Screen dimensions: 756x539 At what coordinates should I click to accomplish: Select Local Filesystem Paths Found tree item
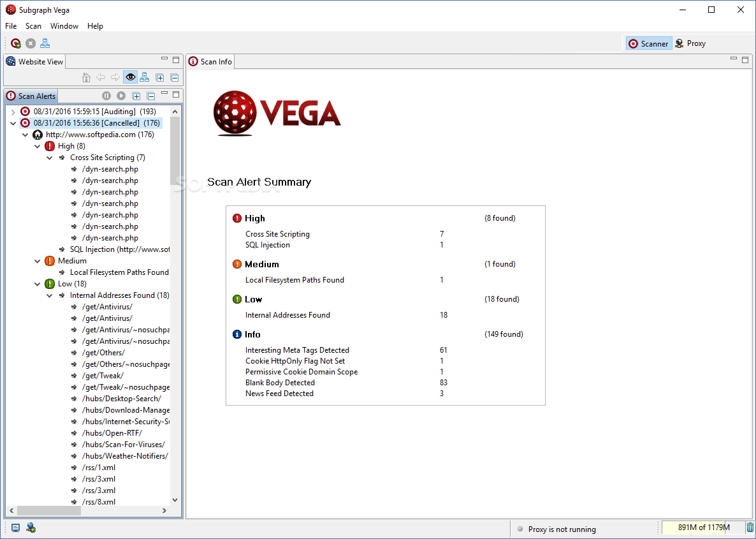[115, 272]
